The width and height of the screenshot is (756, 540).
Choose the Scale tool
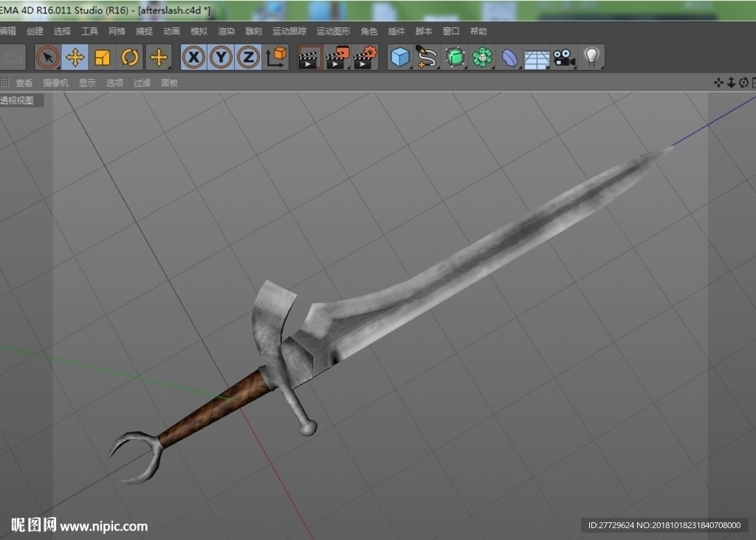tap(102, 58)
